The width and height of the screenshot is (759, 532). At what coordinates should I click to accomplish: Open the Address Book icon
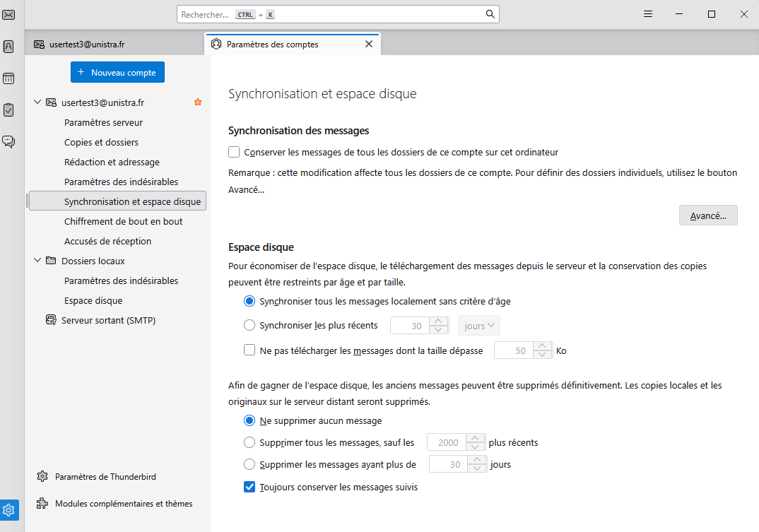(x=8, y=47)
